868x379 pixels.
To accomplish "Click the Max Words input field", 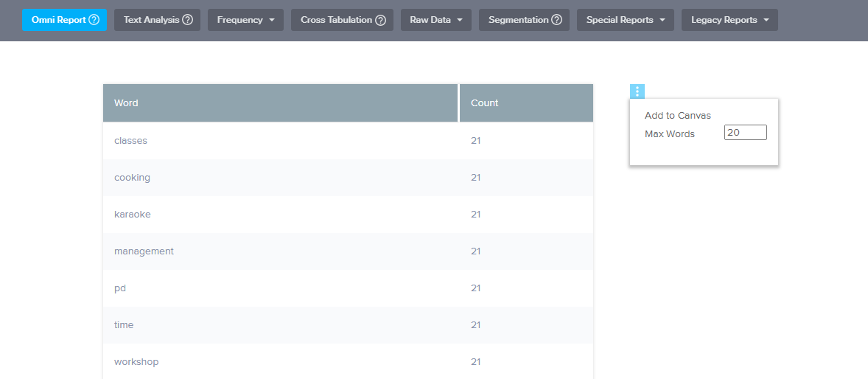I will (745, 133).
